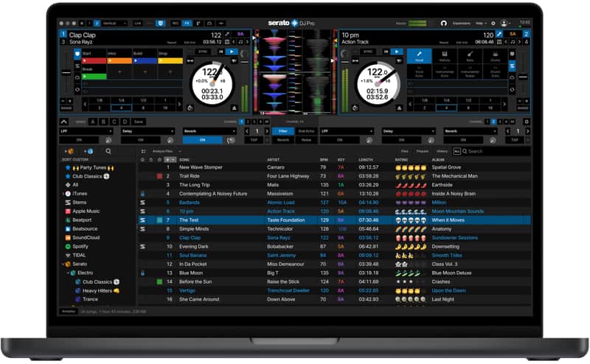Toggle the REC panel button

(176, 24)
